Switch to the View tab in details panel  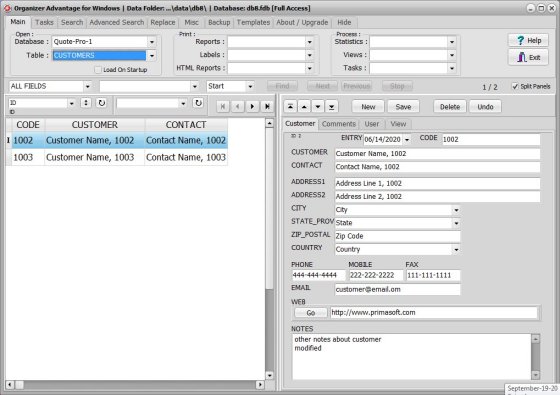click(398, 124)
